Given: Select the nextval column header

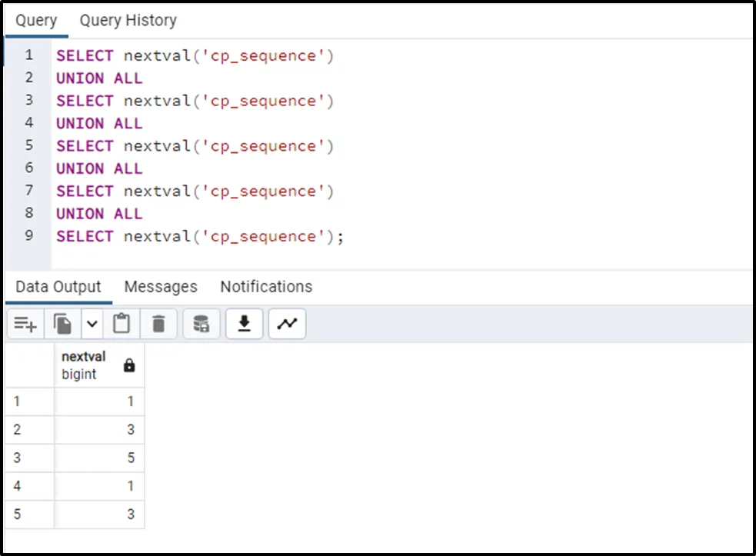Looking at the screenshot, I should [84, 365].
